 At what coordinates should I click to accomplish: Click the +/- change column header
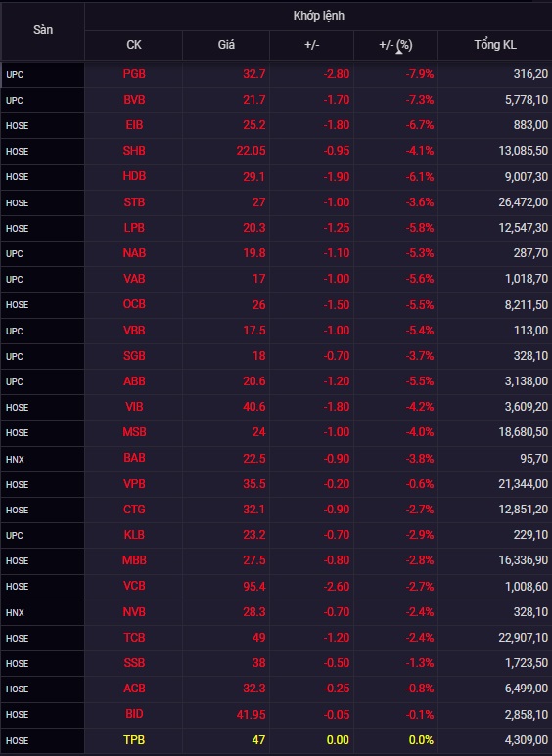click(x=311, y=45)
